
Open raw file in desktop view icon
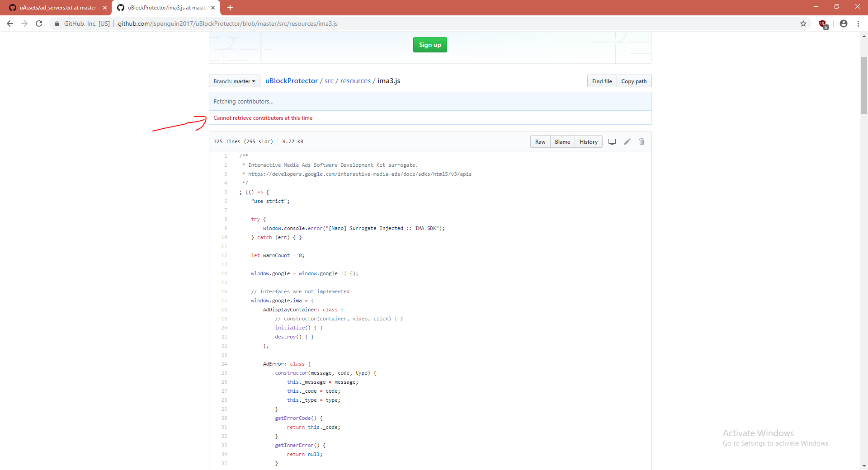point(612,141)
